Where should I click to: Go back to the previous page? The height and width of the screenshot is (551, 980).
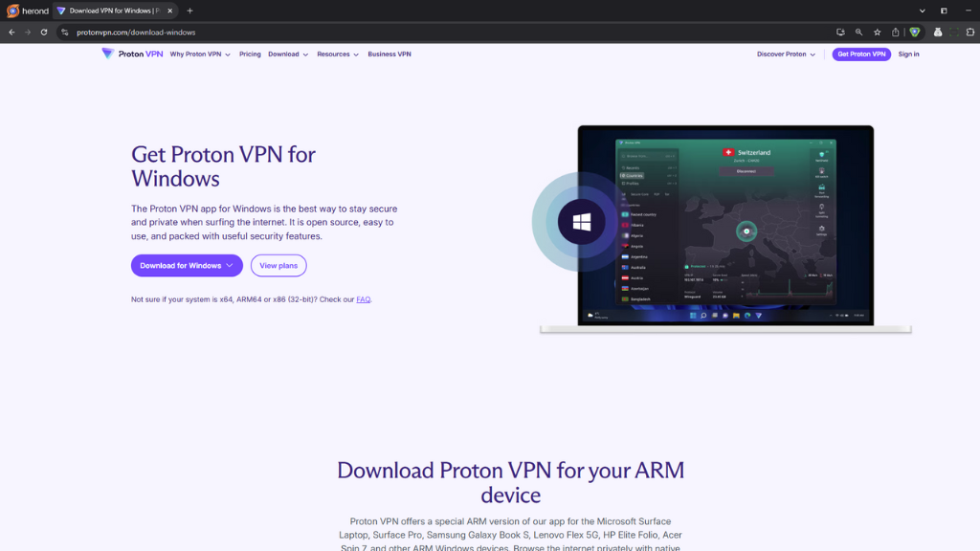coord(11,32)
